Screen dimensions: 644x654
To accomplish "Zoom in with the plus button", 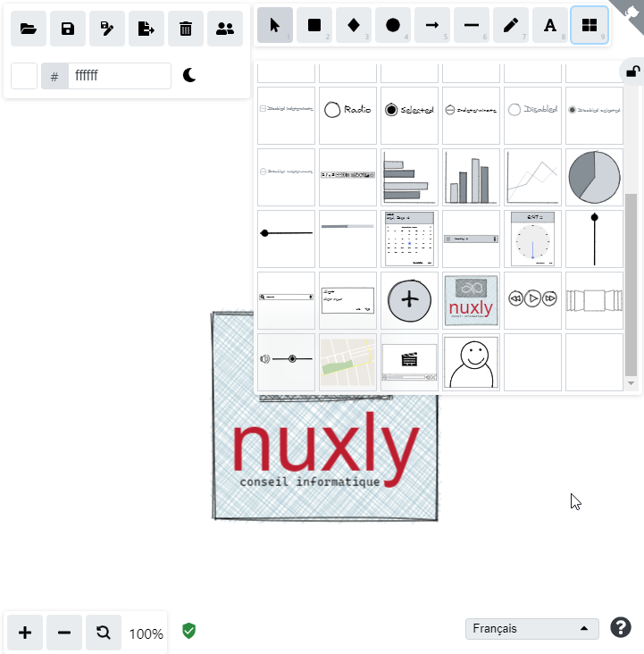I will [x=25, y=633].
